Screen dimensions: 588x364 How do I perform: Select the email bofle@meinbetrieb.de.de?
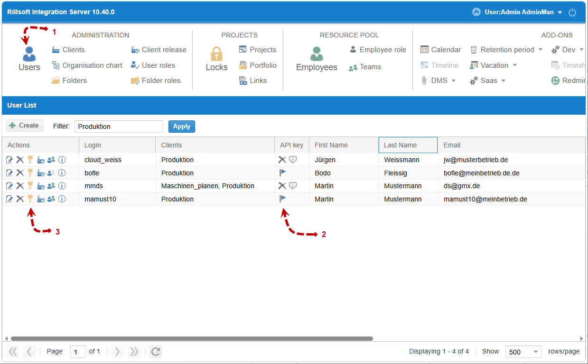(x=482, y=173)
